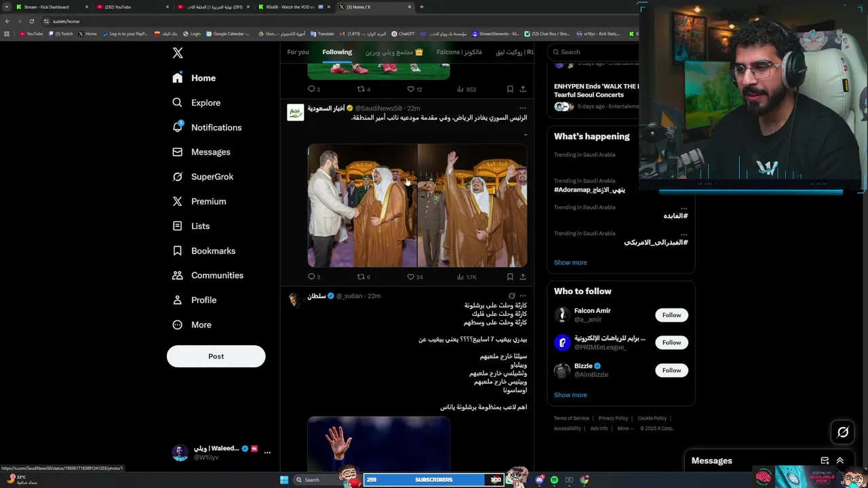Reload the page in the browser
This screenshot has height=488, width=868.
click(x=31, y=21)
